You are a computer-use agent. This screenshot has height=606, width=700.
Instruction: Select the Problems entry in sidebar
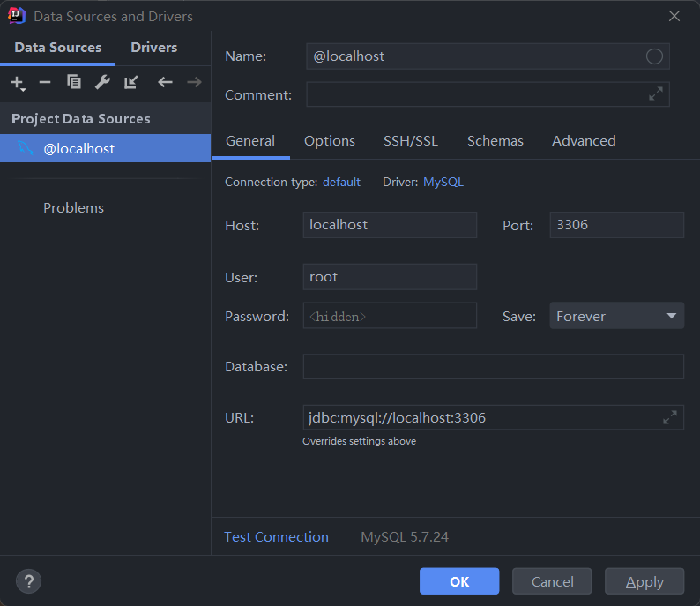click(74, 207)
